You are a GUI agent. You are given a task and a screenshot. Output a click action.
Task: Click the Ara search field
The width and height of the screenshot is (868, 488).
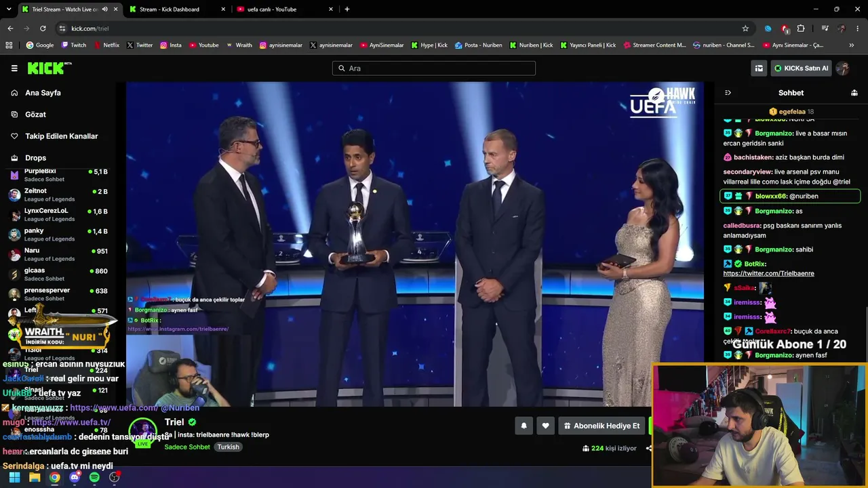[434, 68]
